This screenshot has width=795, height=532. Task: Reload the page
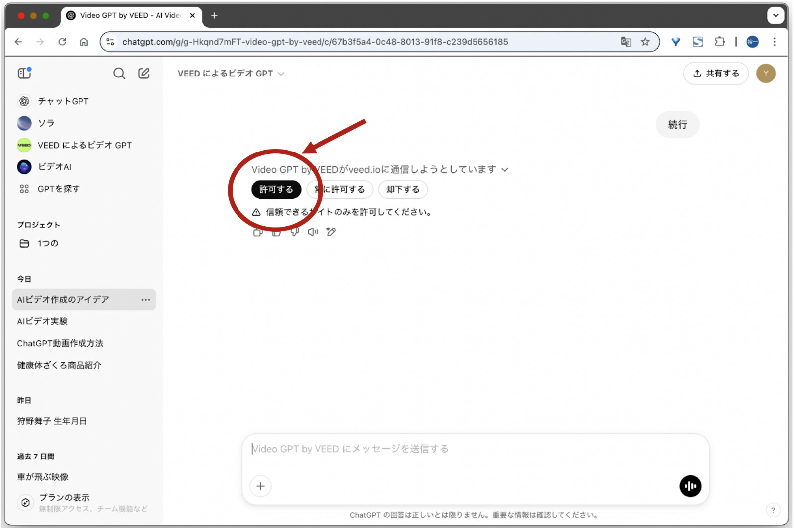pyautogui.click(x=62, y=42)
